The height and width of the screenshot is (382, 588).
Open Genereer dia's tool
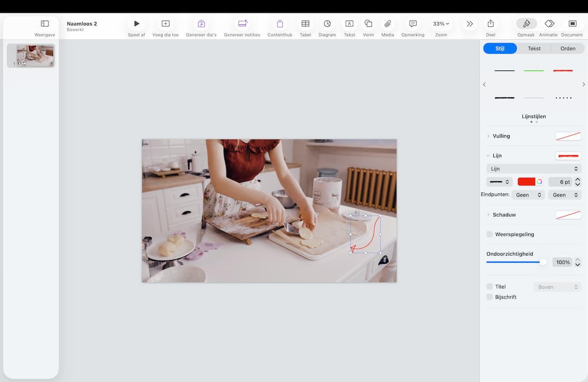[201, 24]
